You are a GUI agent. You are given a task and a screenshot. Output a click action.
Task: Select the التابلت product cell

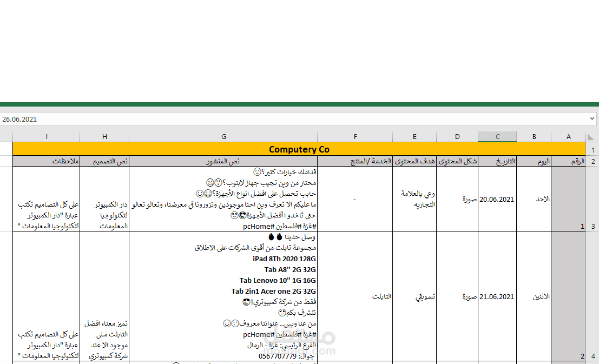pos(356,296)
